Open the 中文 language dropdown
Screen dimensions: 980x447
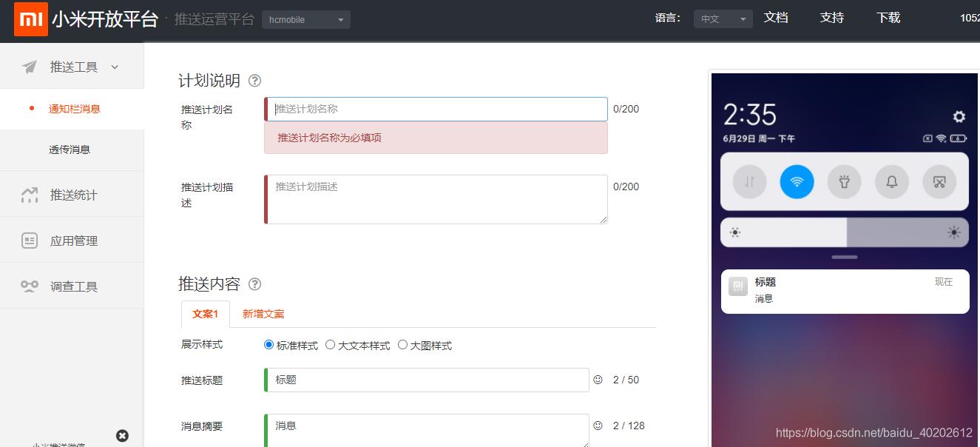coord(723,19)
